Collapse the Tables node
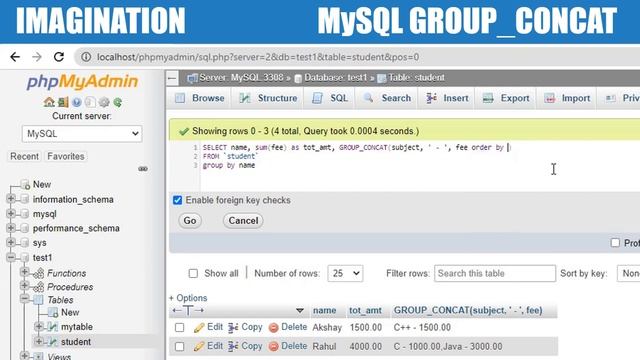 (24, 299)
